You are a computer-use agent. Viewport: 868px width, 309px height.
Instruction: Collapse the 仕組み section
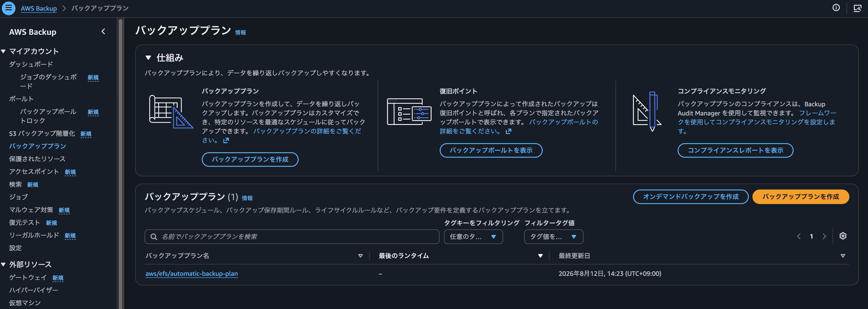(148, 57)
